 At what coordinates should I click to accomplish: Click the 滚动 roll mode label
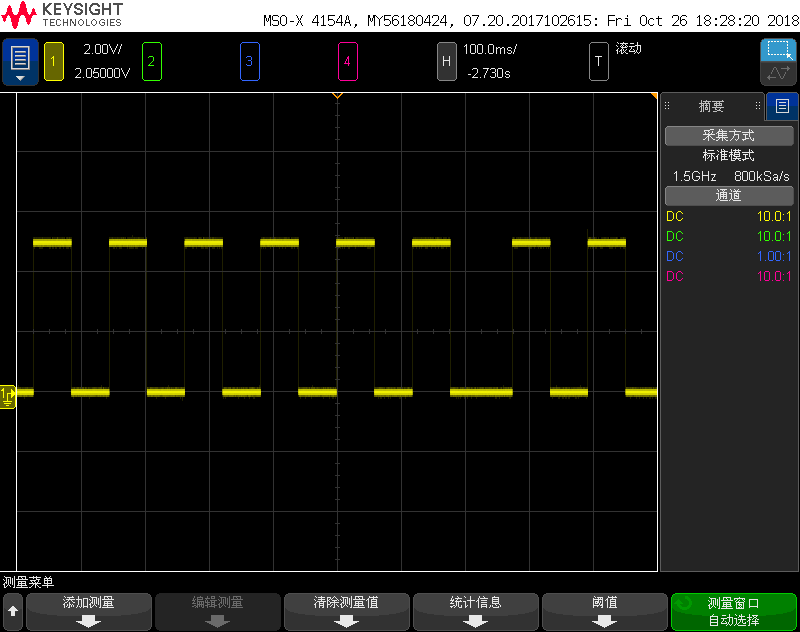tap(628, 48)
